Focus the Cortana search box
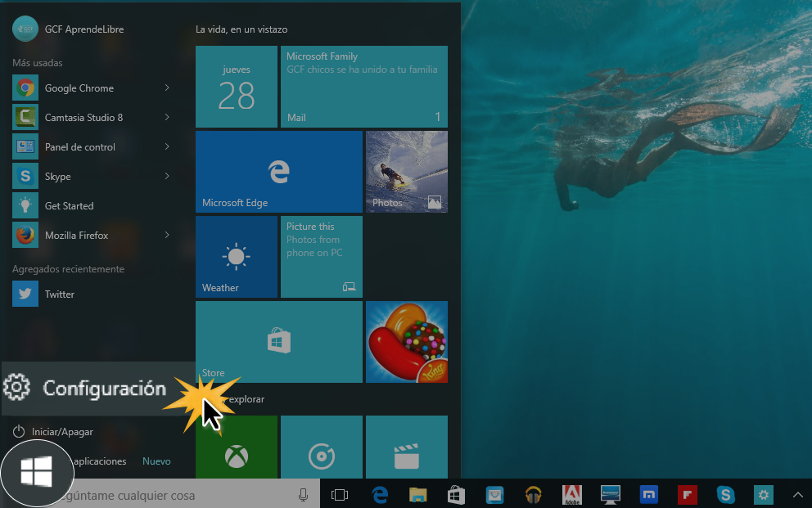 [x=176, y=495]
